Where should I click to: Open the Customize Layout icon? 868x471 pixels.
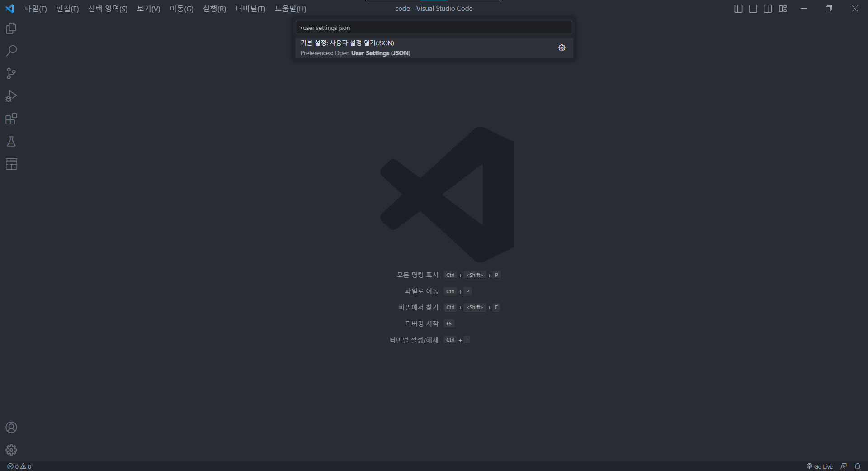pyautogui.click(x=783, y=9)
